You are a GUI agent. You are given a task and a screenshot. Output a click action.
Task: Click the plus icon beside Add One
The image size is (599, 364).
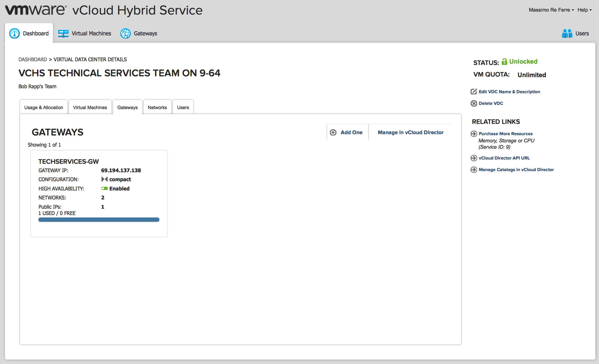333,132
